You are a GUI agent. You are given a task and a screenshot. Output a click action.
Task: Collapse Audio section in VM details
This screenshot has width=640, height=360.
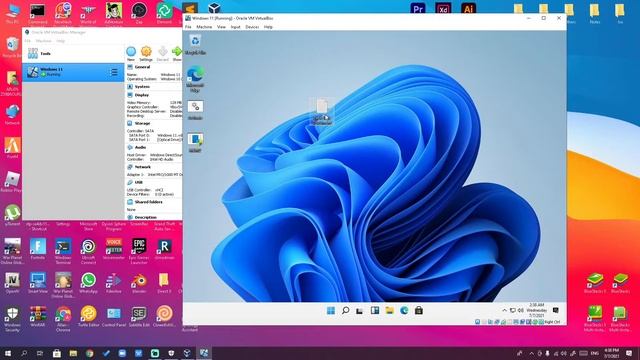[x=140, y=147]
